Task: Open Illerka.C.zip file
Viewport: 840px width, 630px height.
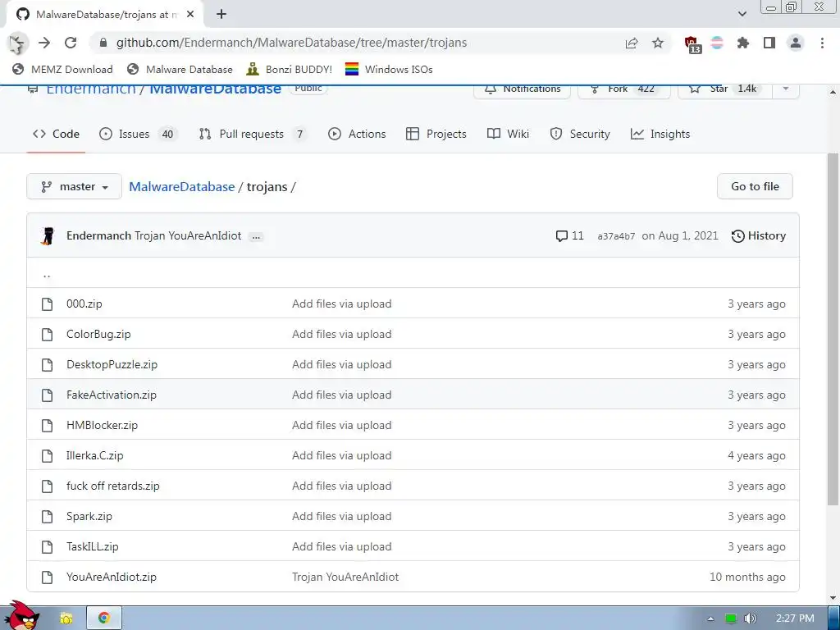Action: [x=95, y=455]
